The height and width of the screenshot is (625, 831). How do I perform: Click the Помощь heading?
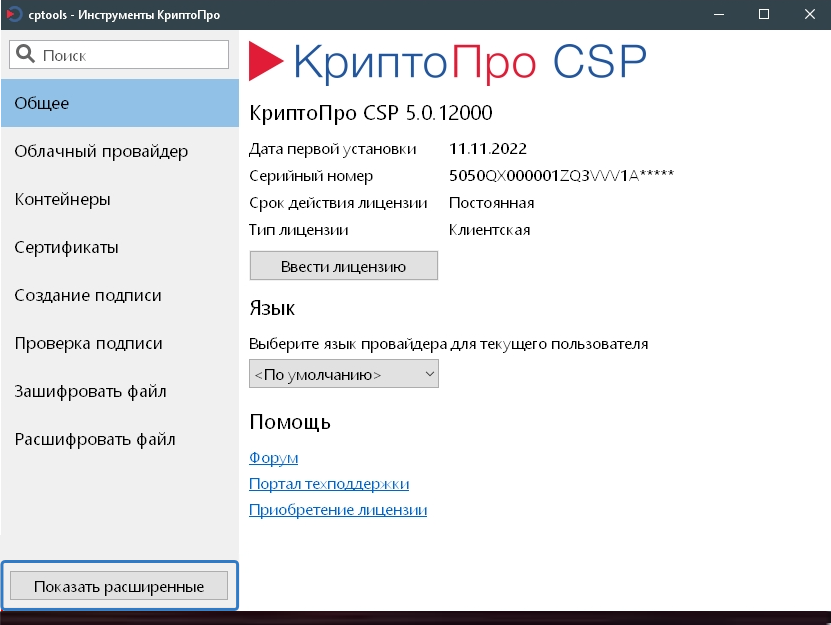click(x=290, y=422)
